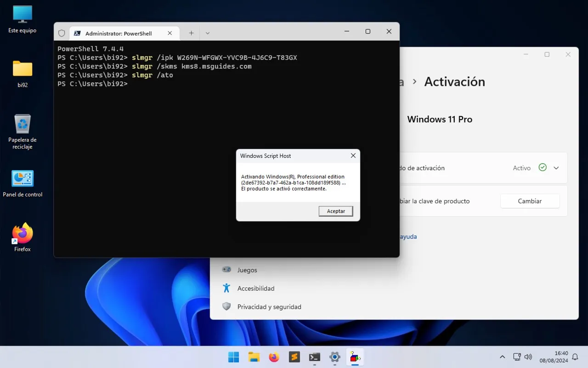Open Juegos in Settings sidebar
Image resolution: width=588 pixels, height=368 pixels.
click(x=247, y=270)
